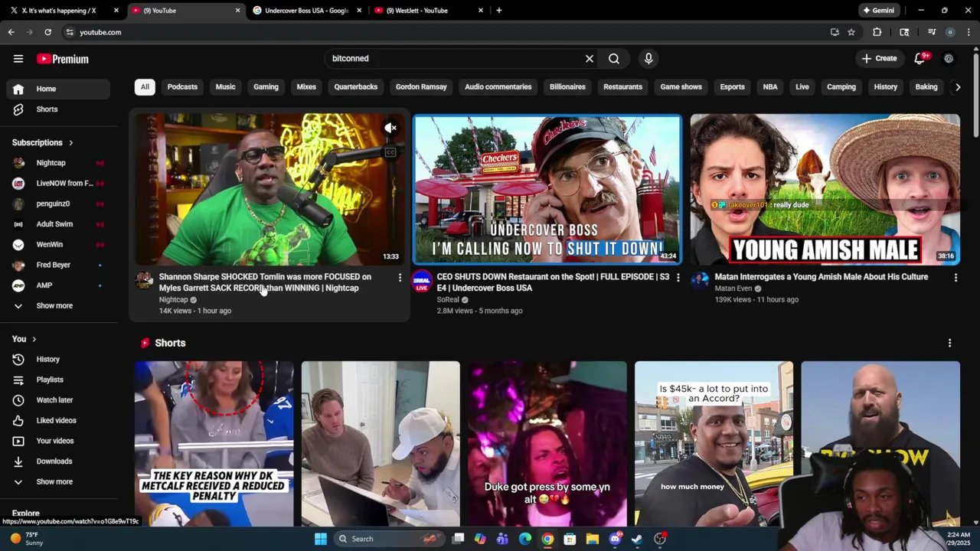980x551 pixels.
Task: Run the search with the magnifier button
Action: pos(614,58)
